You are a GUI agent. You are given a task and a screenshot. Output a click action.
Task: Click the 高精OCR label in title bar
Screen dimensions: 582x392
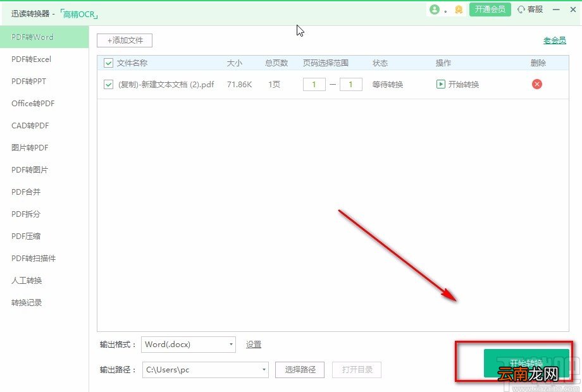[78, 14]
